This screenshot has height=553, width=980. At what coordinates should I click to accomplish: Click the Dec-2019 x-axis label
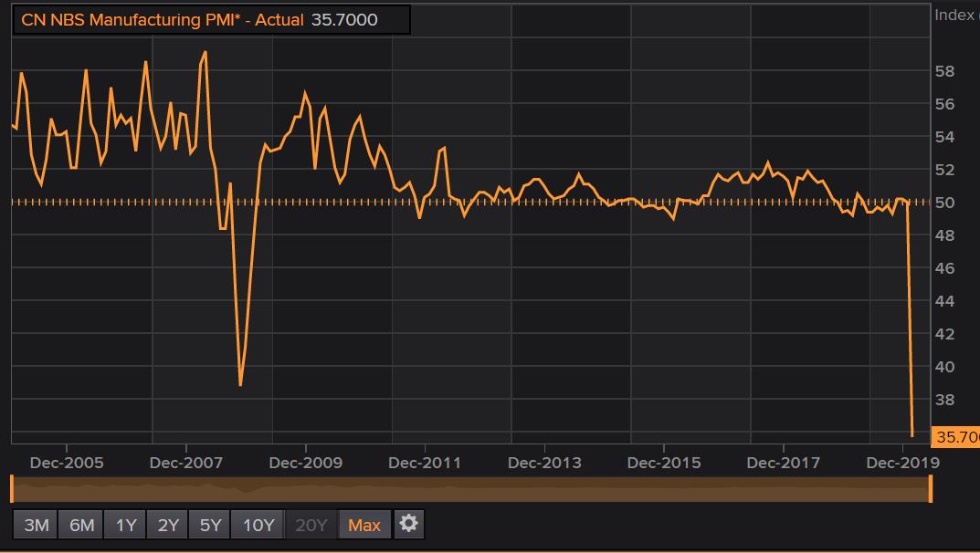(x=902, y=463)
